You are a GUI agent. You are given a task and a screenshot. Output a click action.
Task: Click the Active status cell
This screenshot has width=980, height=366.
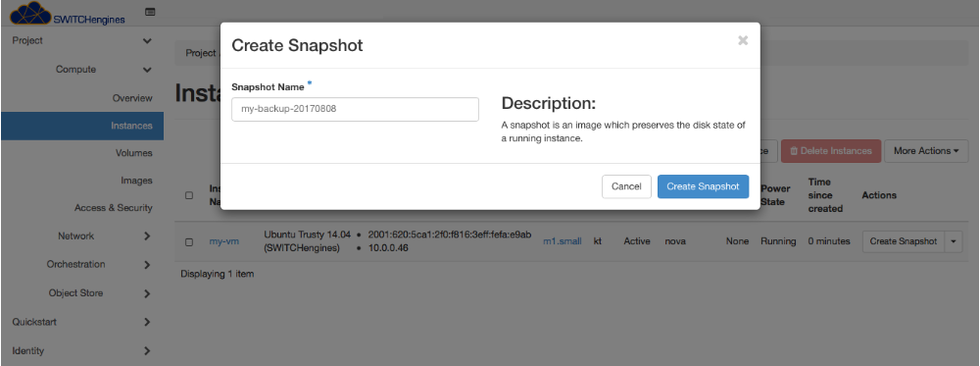(637, 241)
